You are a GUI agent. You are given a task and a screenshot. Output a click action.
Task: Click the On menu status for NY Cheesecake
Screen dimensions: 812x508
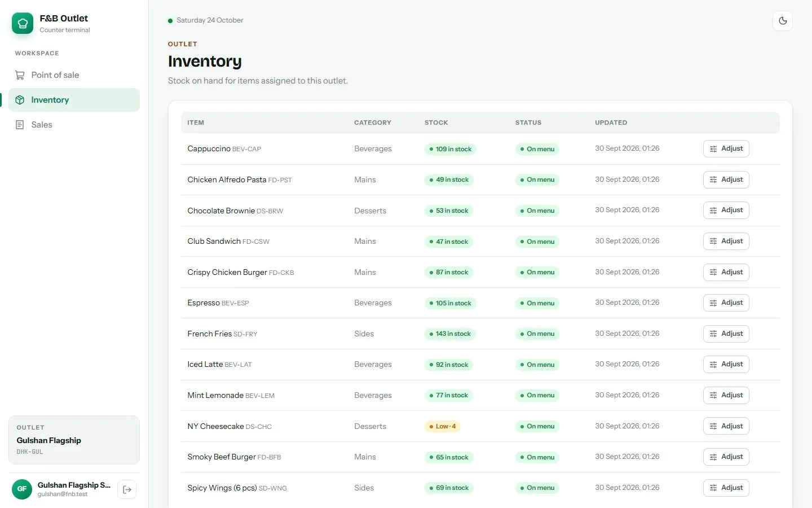537,426
